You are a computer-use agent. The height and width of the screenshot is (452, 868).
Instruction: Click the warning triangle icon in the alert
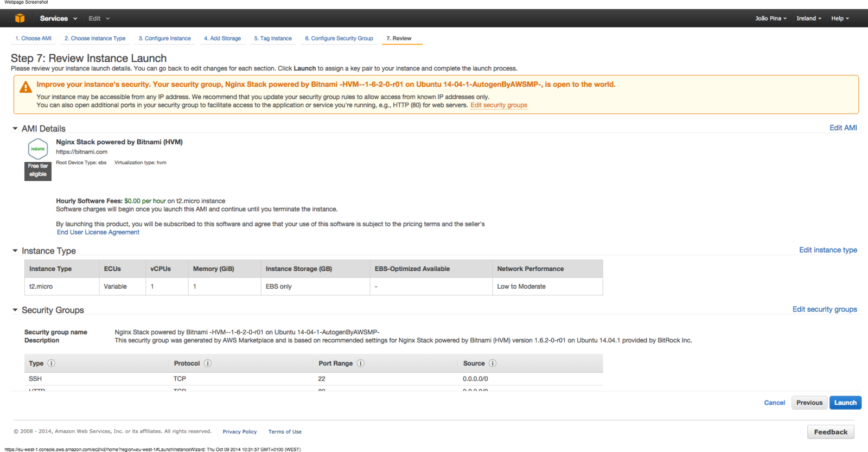coord(25,87)
